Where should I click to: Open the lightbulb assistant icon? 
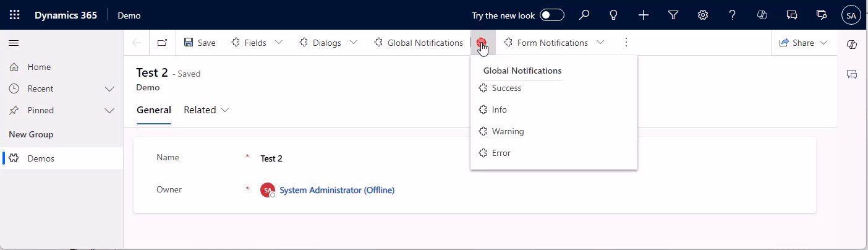pyautogui.click(x=614, y=15)
